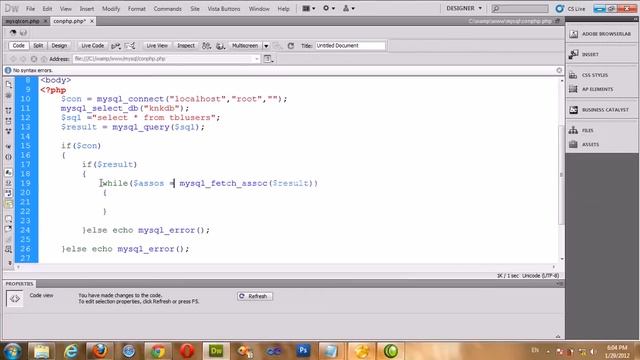Open Opera from the taskbar
This screenshot has height=360, width=640.
click(187, 351)
